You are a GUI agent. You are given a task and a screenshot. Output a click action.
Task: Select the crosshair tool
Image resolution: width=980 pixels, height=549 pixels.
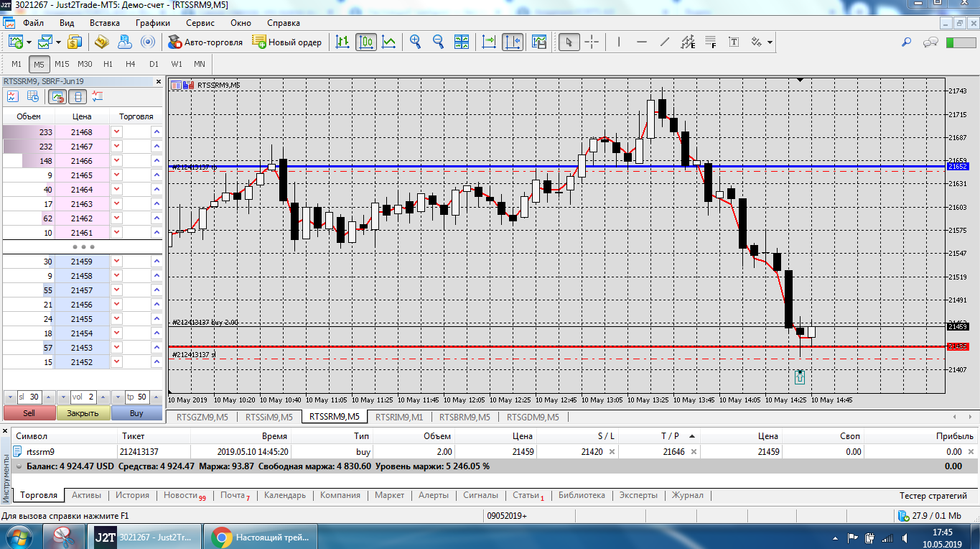(592, 42)
